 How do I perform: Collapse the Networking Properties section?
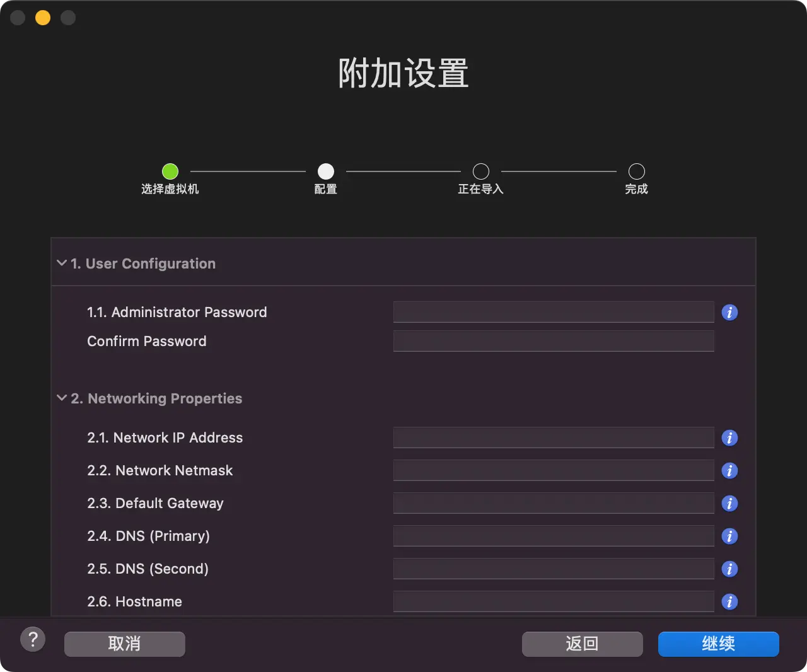click(61, 398)
